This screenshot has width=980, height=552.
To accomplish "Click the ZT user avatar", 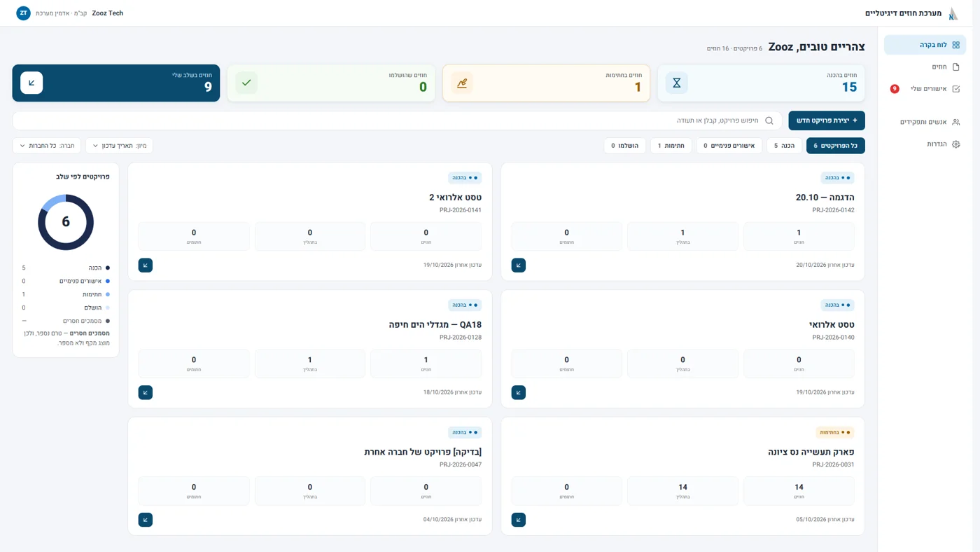I will tap(23, 13).
